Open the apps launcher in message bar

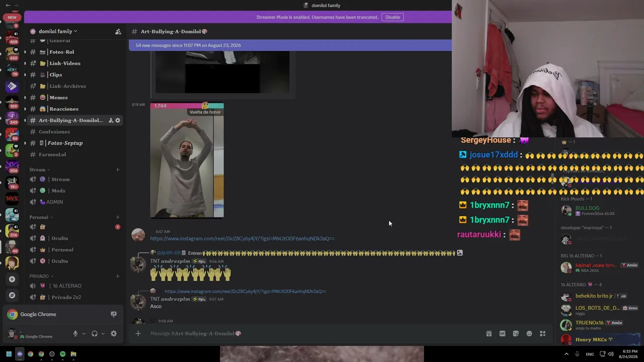click(542, 333)
